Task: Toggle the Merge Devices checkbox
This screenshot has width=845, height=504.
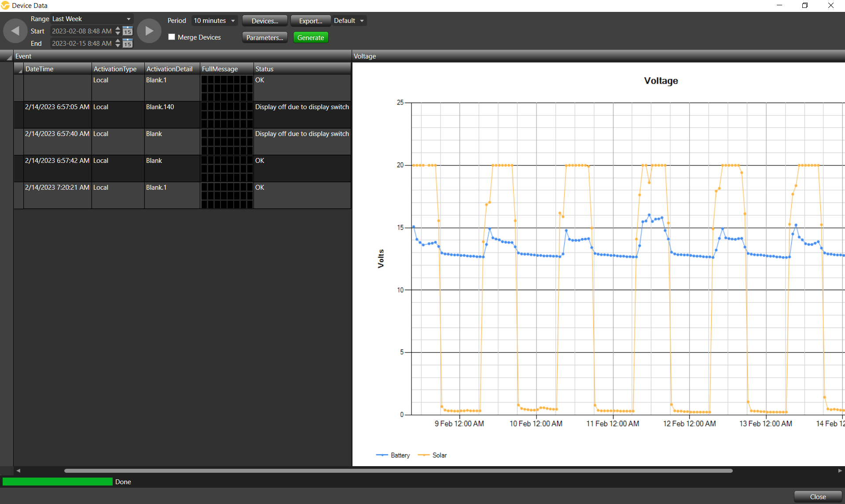Action: 172,37
